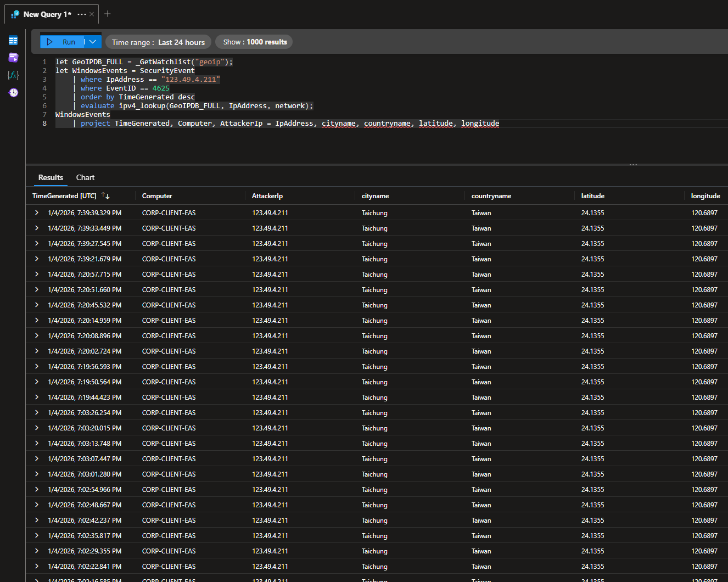The image size is (728, 582).
Task: Open the Run button dropdown arrow
Action: pos(93,42)
